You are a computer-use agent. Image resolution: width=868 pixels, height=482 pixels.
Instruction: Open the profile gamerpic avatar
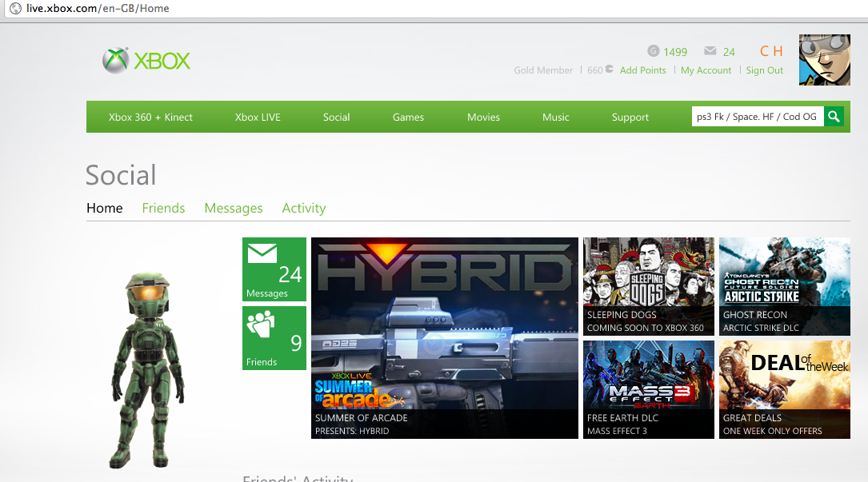tap(824, 60)
